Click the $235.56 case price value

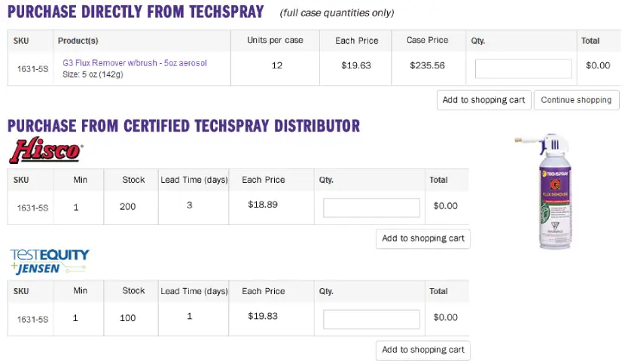[427, 65]
